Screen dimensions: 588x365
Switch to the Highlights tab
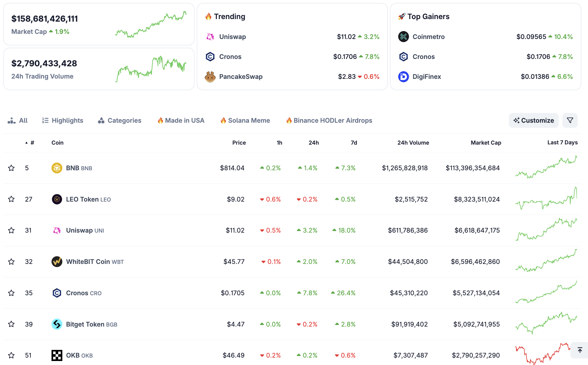click(63, 120)
